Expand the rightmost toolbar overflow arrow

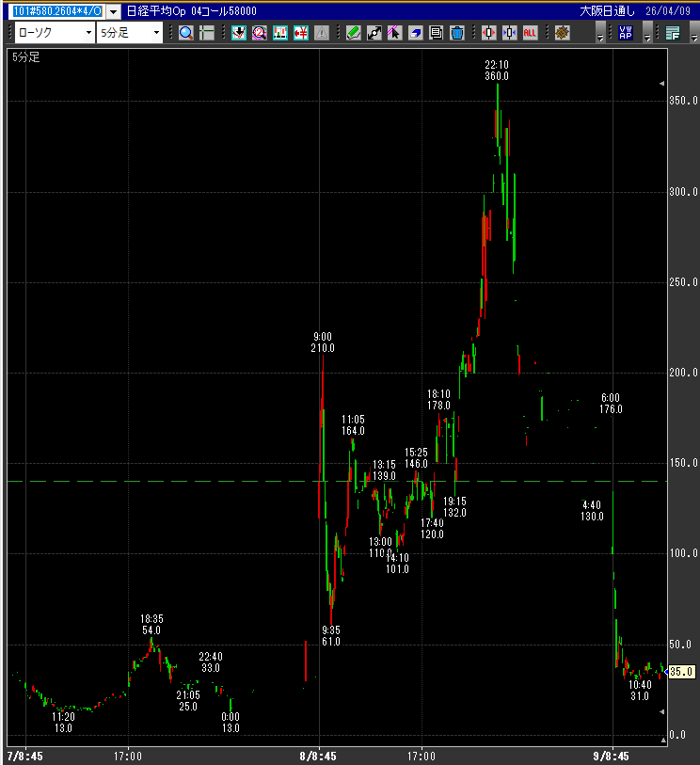click(694, 33)
